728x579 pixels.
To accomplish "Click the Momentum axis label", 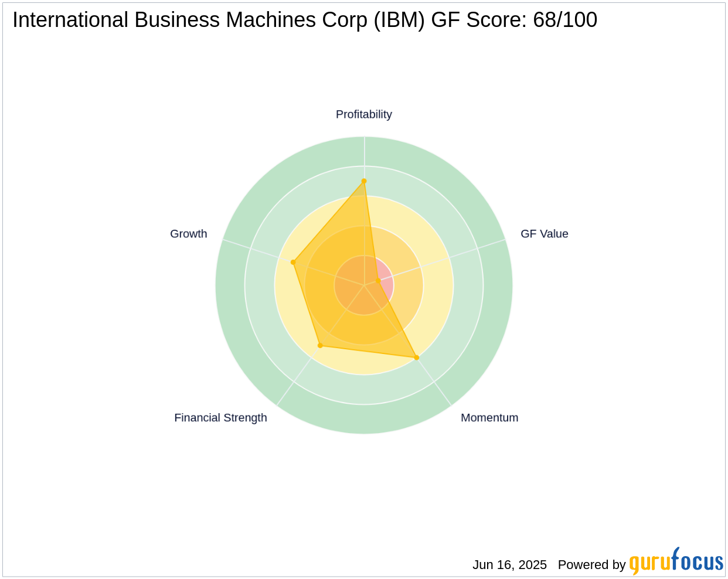I will 489,418.
